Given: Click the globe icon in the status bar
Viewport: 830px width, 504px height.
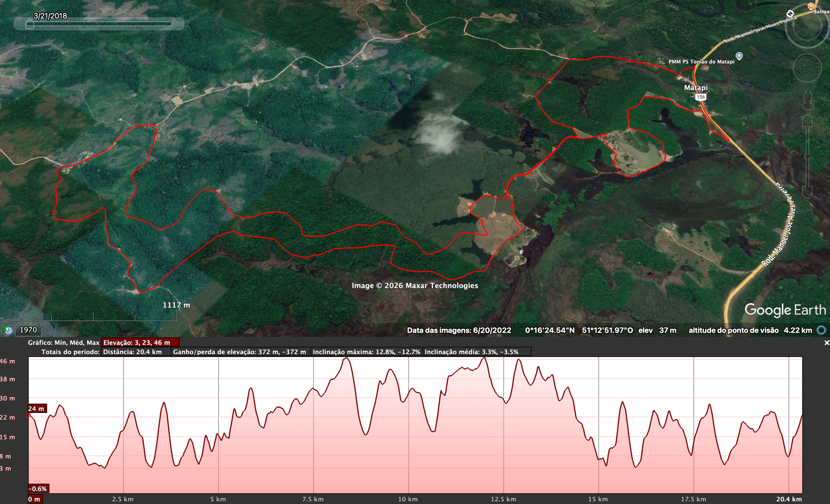Looking at the screenshot, I should tap(822, 330).
